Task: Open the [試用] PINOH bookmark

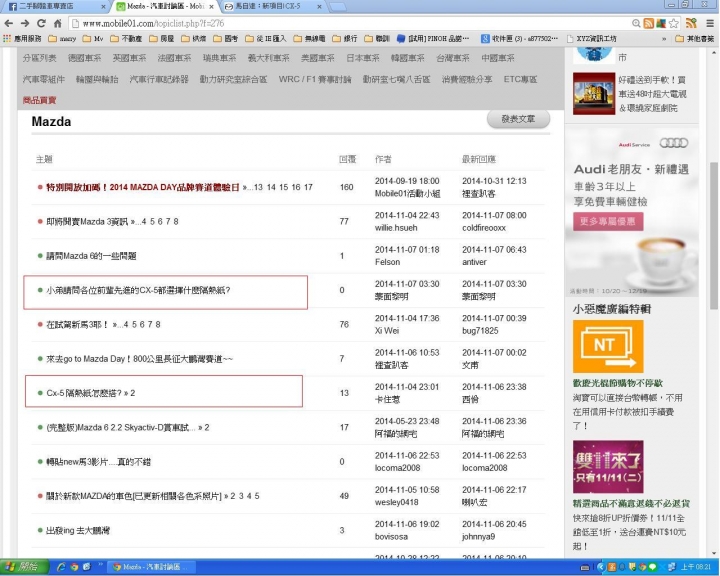Action: [433, 39]
